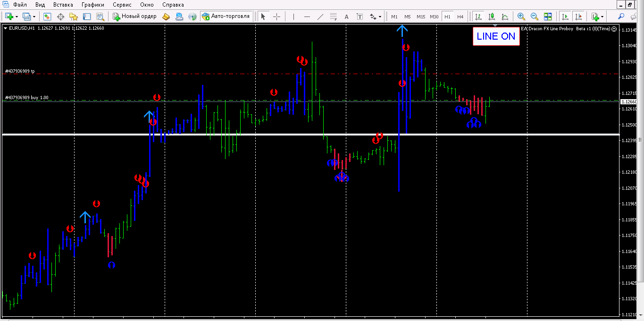Click the Новый ордер button
The width and height of the screenshot is (644, 321).
pos(134,17)
